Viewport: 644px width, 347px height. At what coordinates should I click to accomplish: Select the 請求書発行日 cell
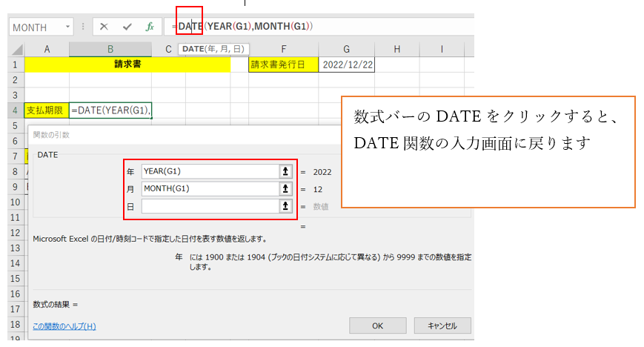[284, 65]
